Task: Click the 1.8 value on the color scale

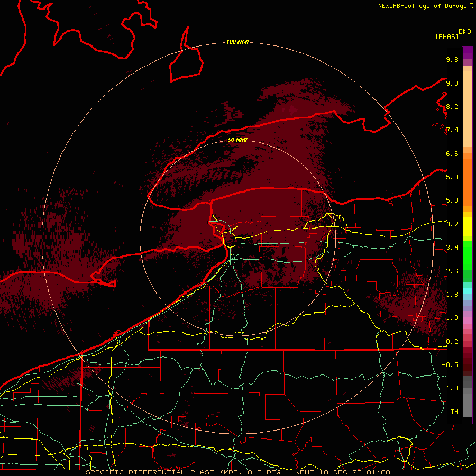Action: 452,295
